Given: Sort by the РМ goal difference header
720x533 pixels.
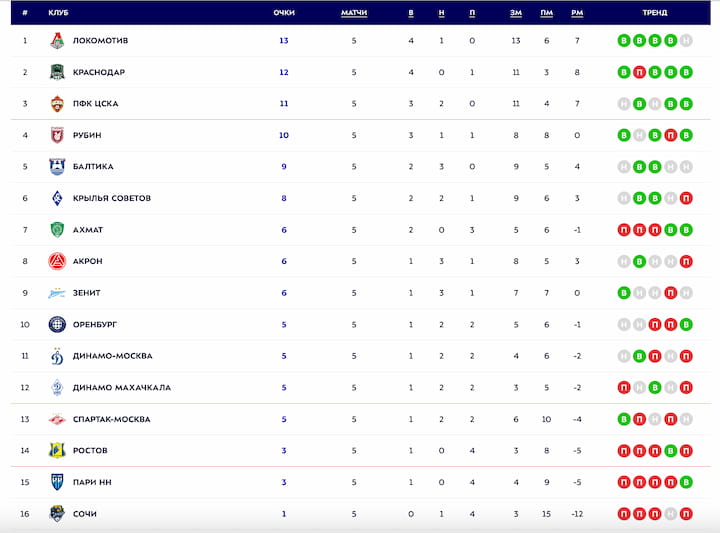Looking at the screenshot, I should [x=577, y=13].
